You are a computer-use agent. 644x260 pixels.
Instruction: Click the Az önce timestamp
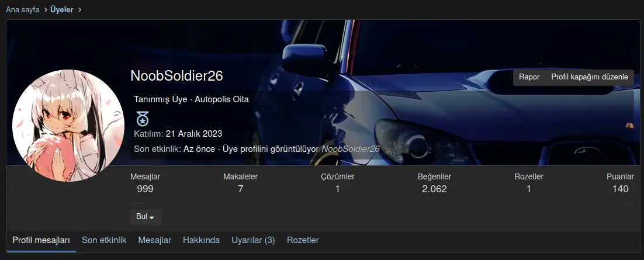pos(199,149)
